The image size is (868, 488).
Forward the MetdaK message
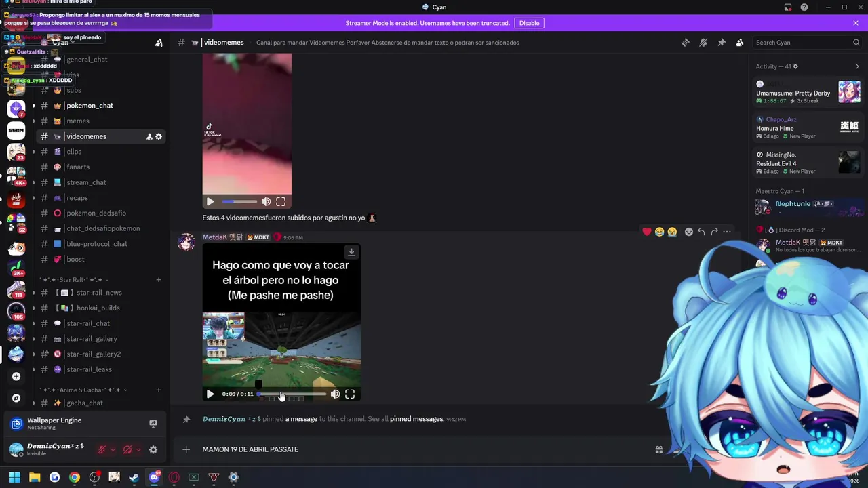point(714,232)
